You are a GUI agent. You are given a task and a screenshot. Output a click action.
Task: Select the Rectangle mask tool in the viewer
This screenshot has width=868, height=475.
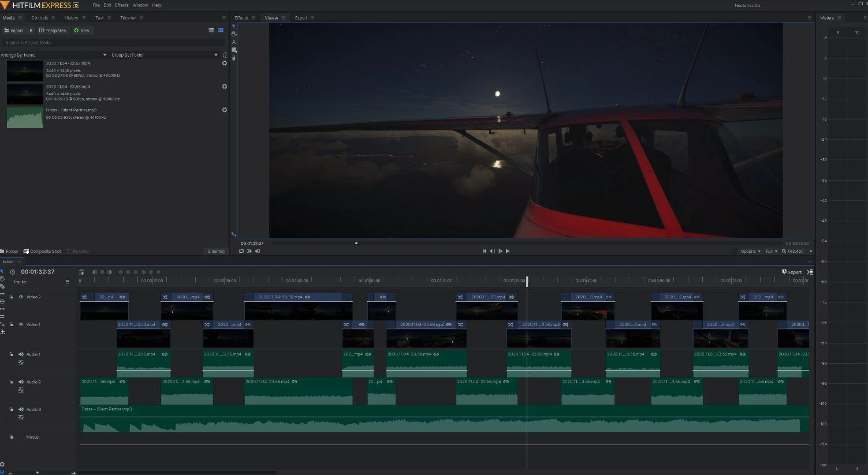(234, 50)
